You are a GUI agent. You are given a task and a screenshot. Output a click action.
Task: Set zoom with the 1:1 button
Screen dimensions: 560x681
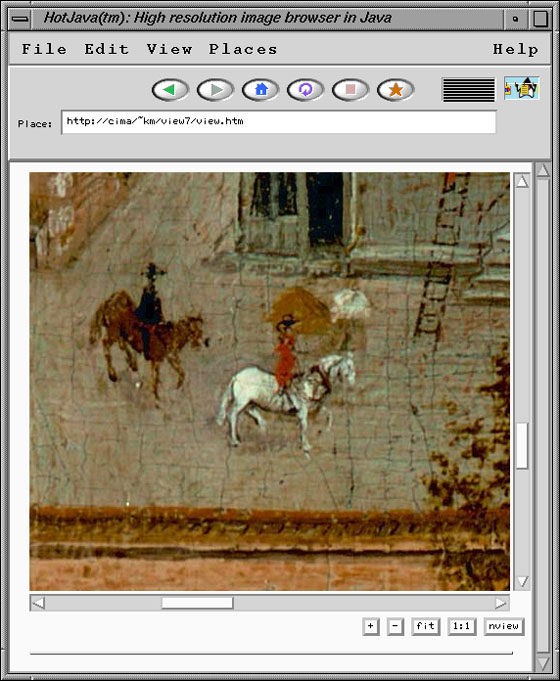(461, 626)
